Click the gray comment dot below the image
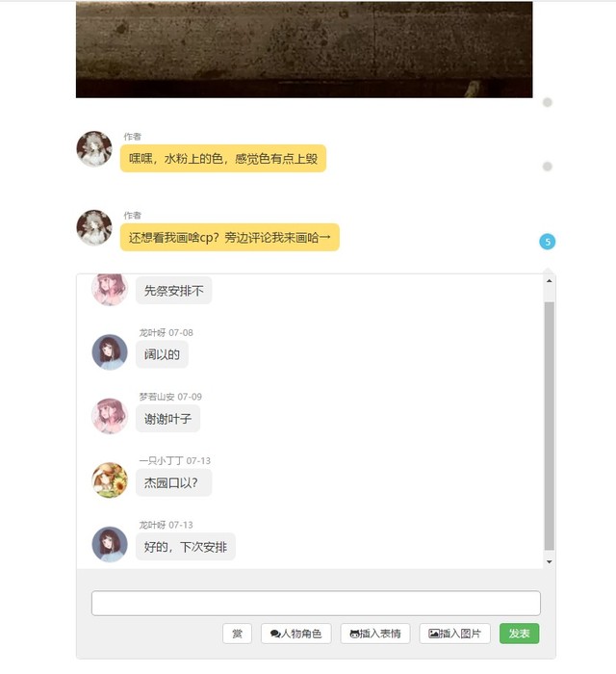The width and height of the screenshot is (616, 674). (x=548, y=102)
